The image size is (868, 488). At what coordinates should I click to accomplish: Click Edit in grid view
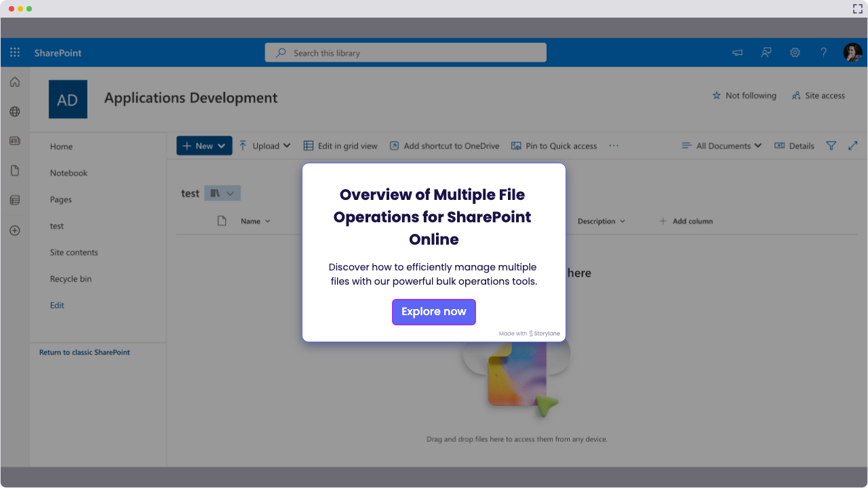[340, 146]
